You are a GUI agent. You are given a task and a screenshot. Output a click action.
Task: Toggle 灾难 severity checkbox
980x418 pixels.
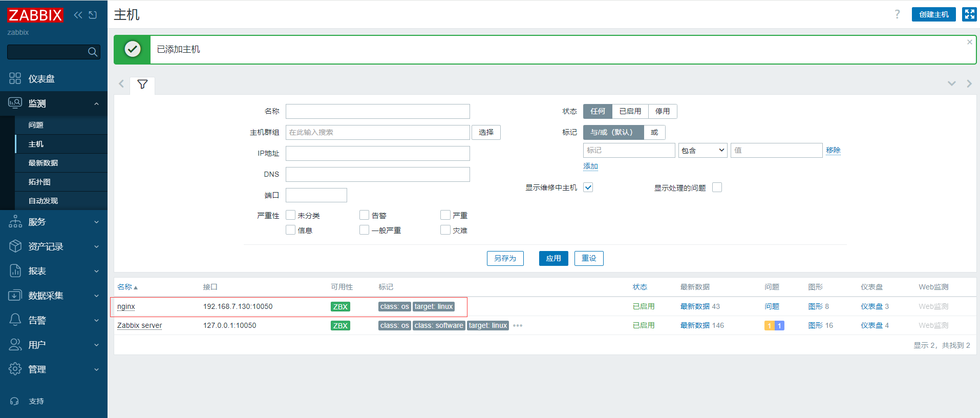445,230
